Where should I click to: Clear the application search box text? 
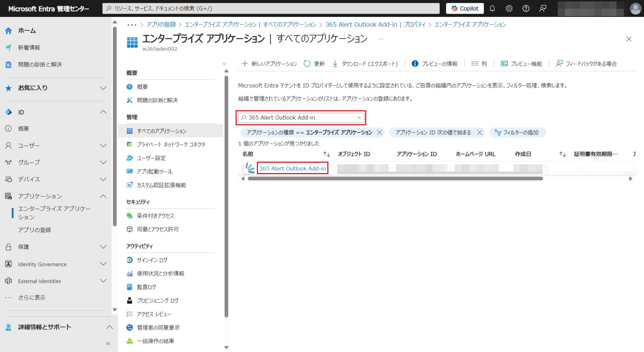click(x=359, y=118)
